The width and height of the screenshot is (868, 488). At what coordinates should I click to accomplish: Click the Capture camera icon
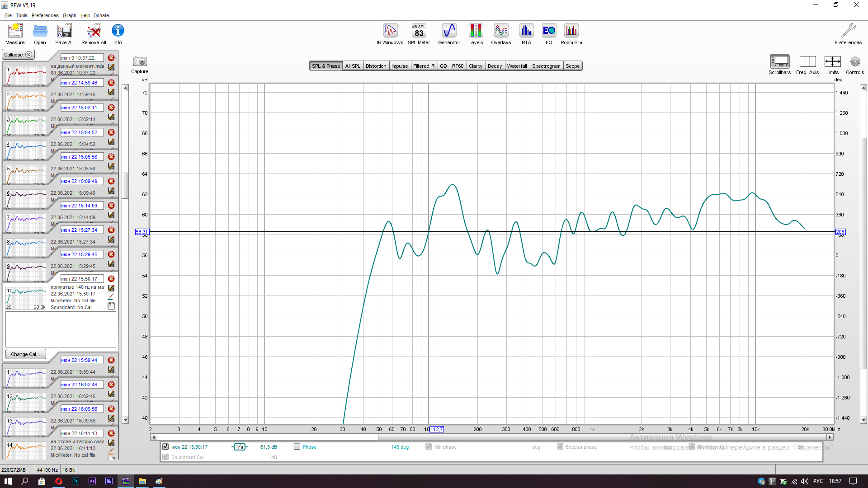140,62
